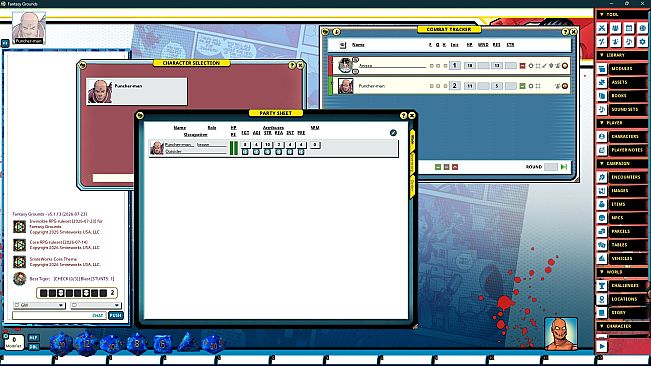The image size is (651, 366).
Task: Open the Vehicles sidebar icon
Action: [602, 259]
